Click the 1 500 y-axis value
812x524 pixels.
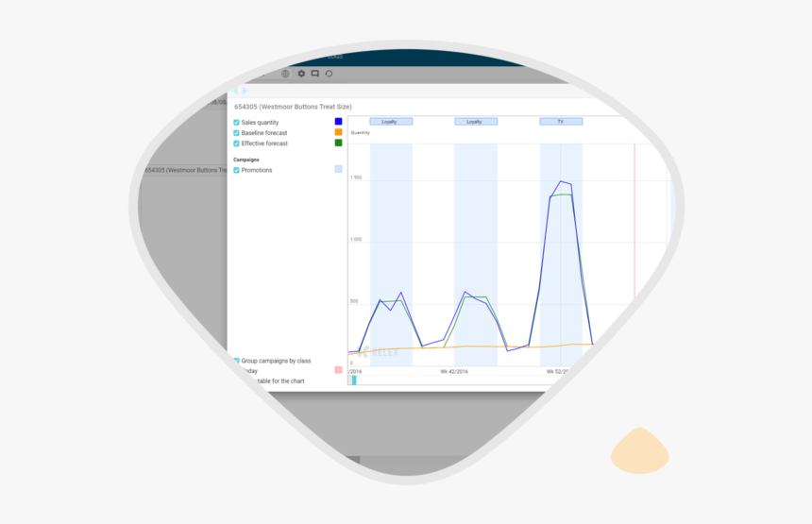tap(356, 177)
